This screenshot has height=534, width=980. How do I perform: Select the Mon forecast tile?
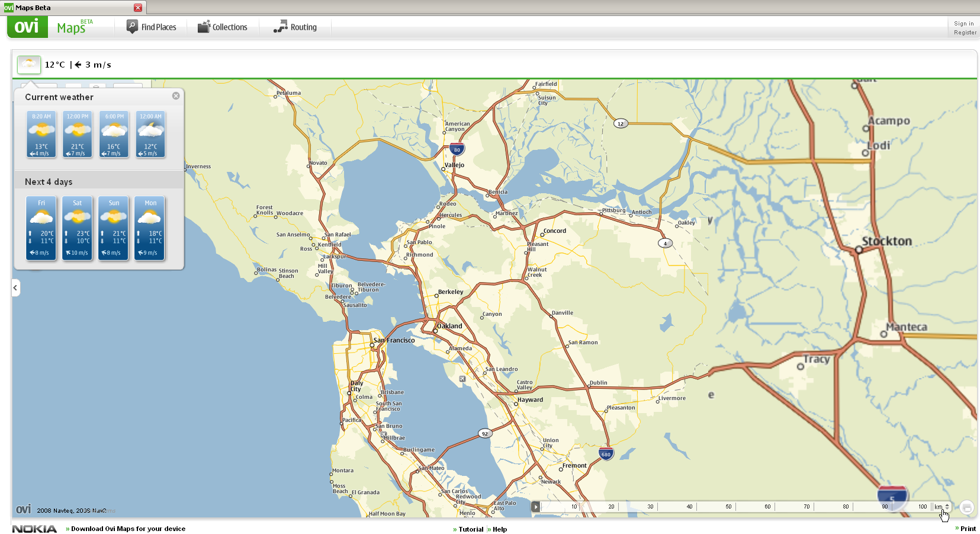(149, 228)
